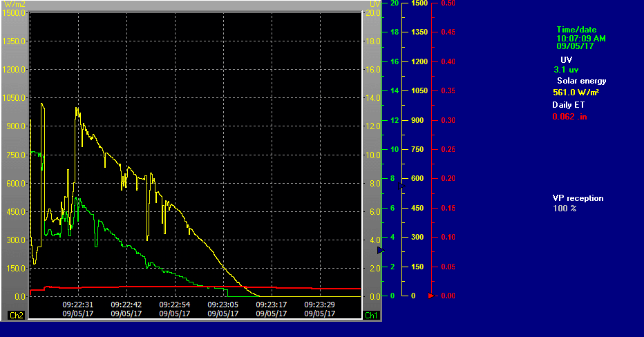Click the '09:23:17' time tick label
This screenshot has width=644, height=337.
click(x=272, y=305)
